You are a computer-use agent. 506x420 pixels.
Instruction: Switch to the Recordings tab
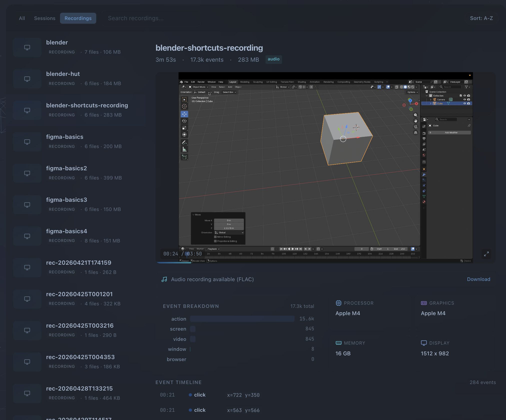78,18
